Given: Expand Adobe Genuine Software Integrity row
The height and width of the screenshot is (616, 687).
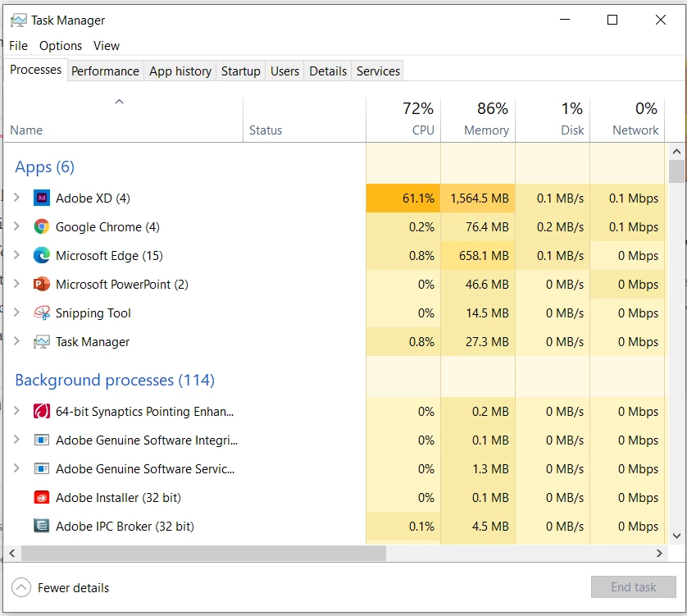Looking at the screenshot, I should (16, 440).
